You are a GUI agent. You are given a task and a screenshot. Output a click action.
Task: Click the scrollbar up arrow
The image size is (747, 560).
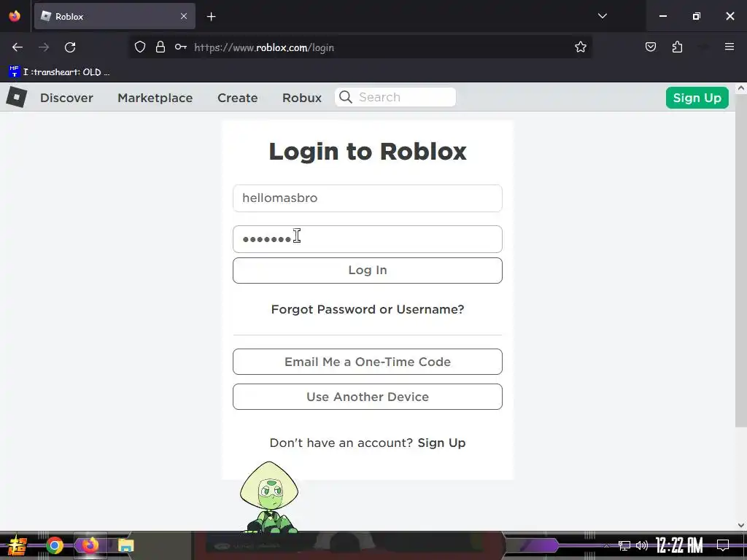click(741, 88)
